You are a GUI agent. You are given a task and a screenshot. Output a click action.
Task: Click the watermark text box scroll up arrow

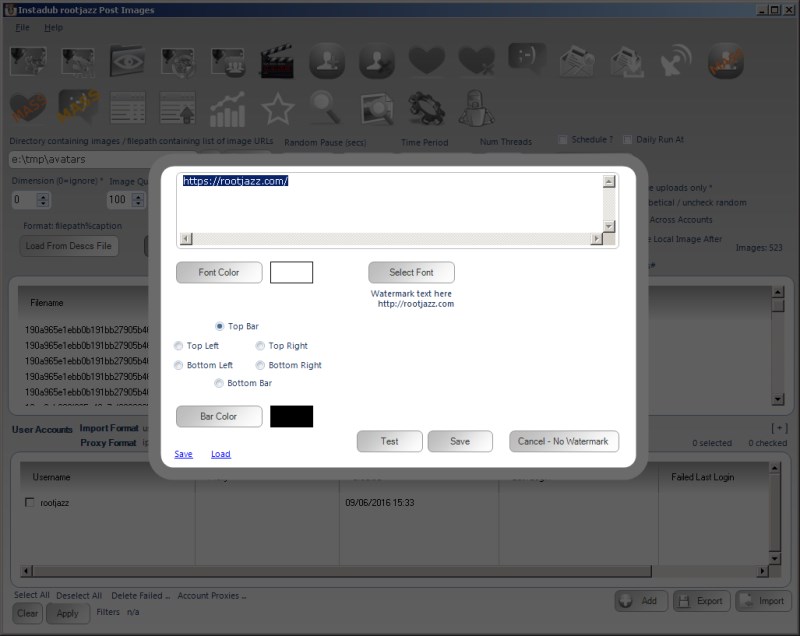tap(609, 182)
